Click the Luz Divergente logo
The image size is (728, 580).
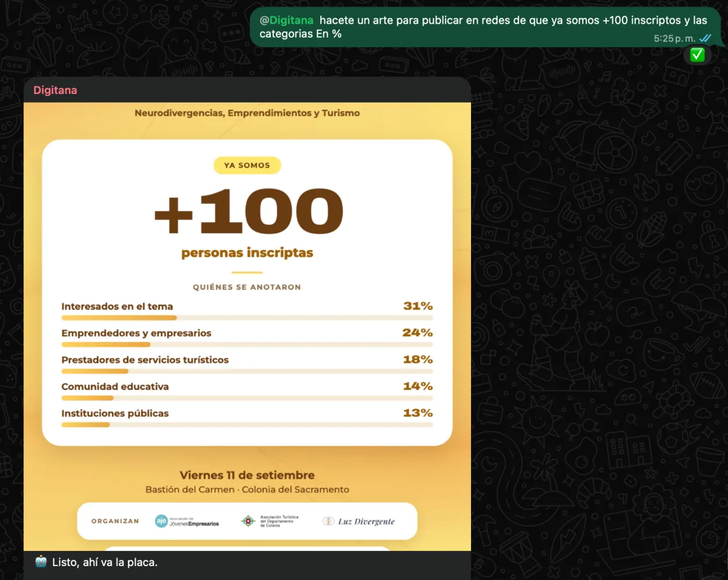click(358, 521)
